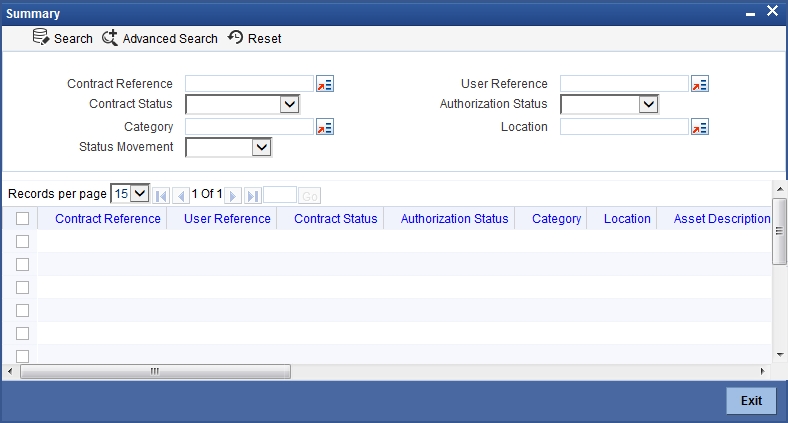
Task: Click the Exit button
Action: [x=751, y=400]
